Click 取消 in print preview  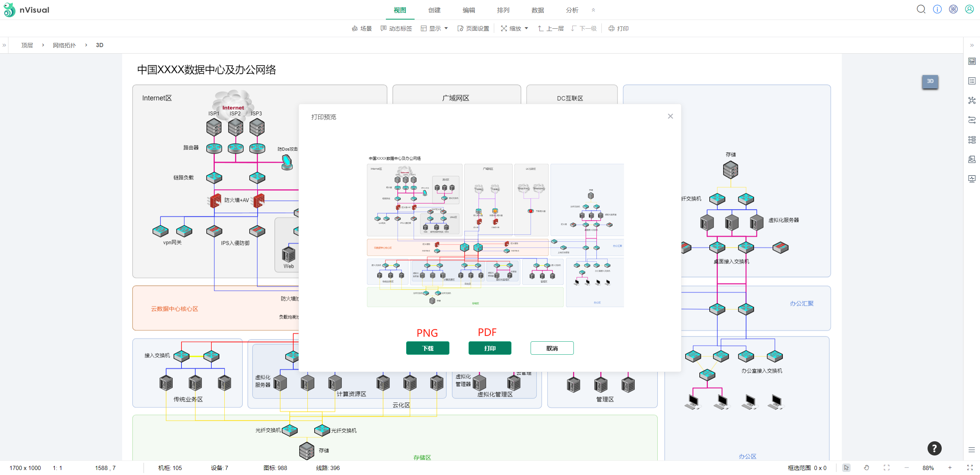click(552, 348)
